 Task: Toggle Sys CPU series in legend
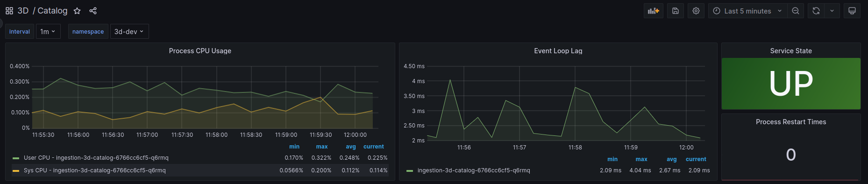coord(94,170)
